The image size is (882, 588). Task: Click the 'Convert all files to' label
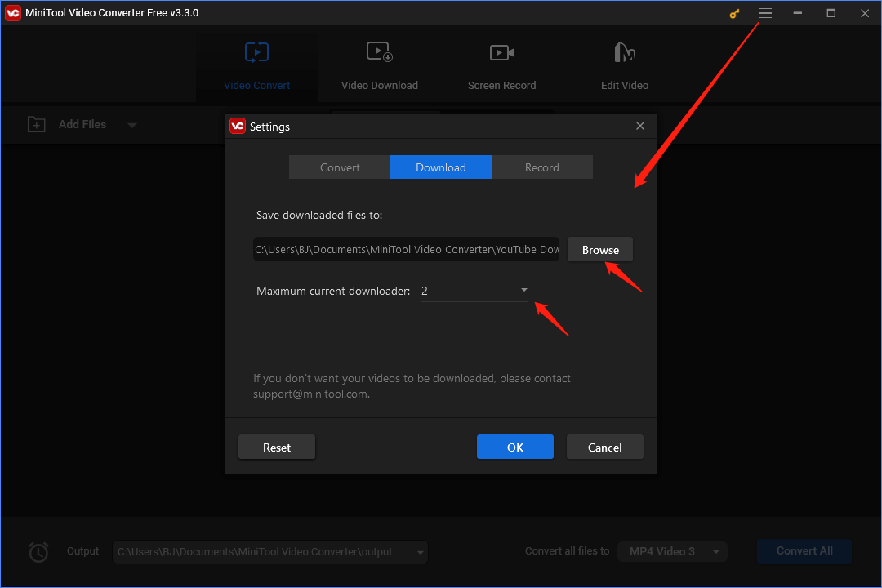coord(567,551)
